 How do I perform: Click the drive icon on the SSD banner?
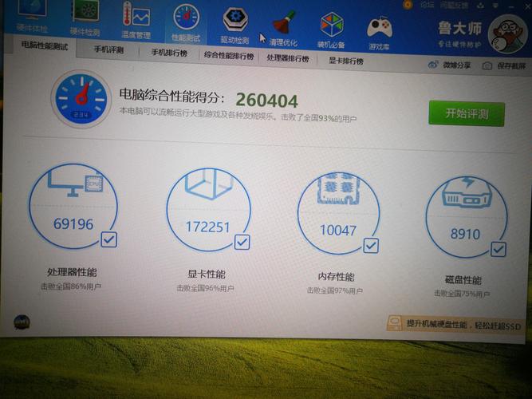tap(395, 322)
